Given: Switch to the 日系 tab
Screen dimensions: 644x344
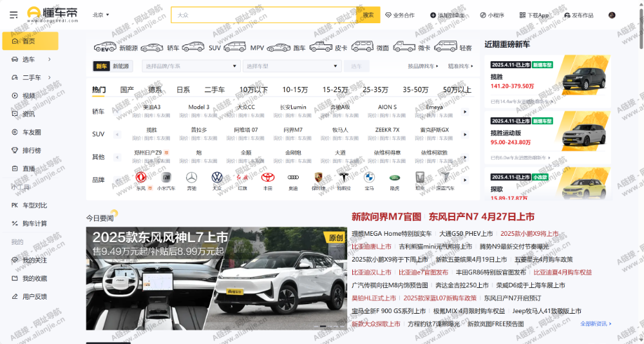Looking at the screenshot, I should (183, 90).
